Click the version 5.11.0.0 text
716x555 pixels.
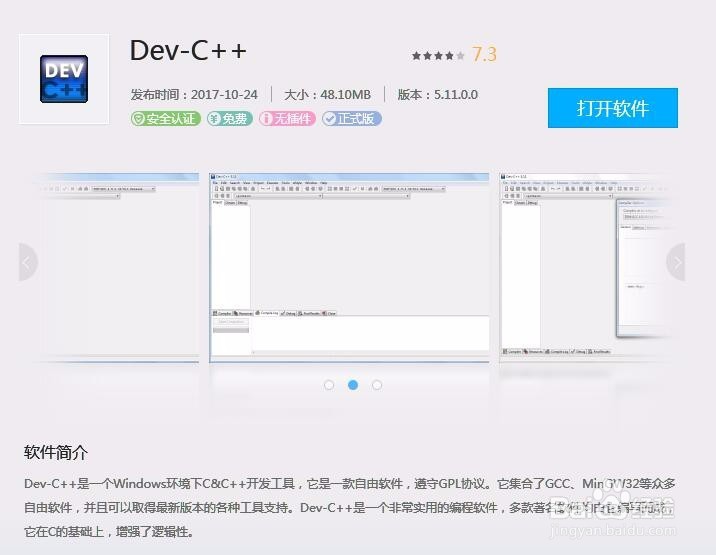point(437,95)
